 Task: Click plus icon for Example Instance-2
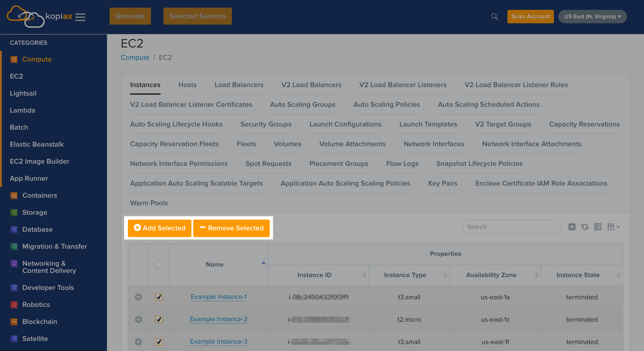[138, 319]
